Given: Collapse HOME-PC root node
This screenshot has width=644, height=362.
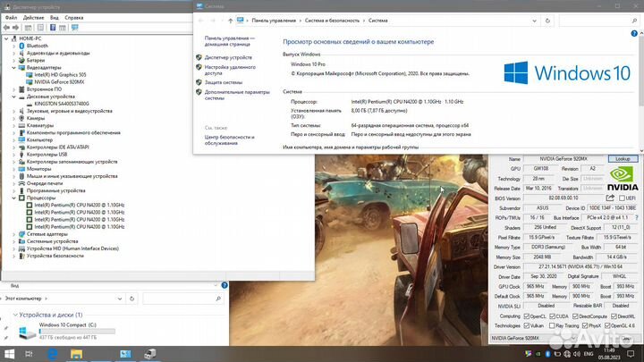Looking at the screenshot, I should [x=6, y=38].
